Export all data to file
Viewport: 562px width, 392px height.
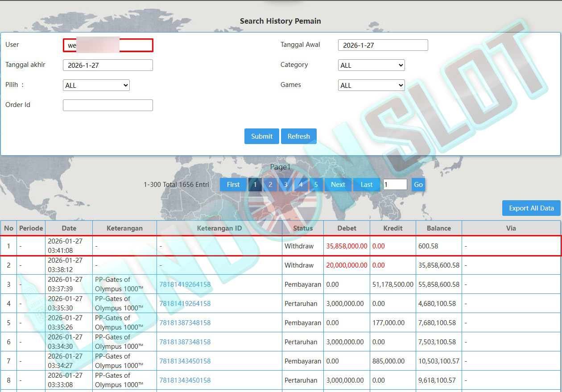point(531,208)
